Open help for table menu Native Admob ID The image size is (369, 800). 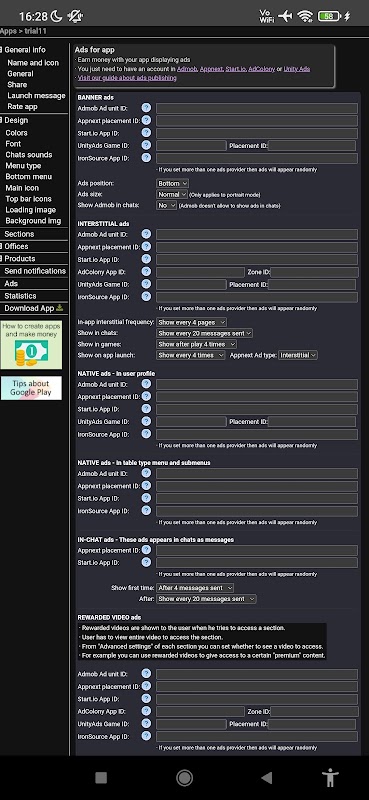146,473
